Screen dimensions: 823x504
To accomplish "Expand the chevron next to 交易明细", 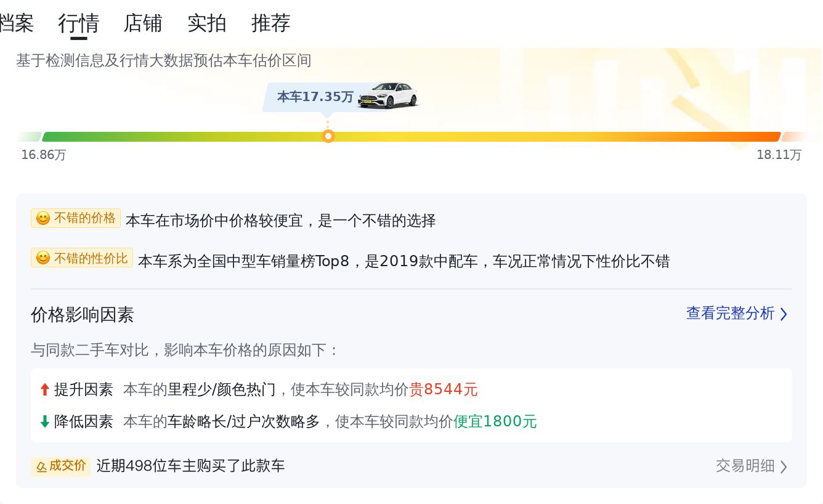I will tap(784, 466).
